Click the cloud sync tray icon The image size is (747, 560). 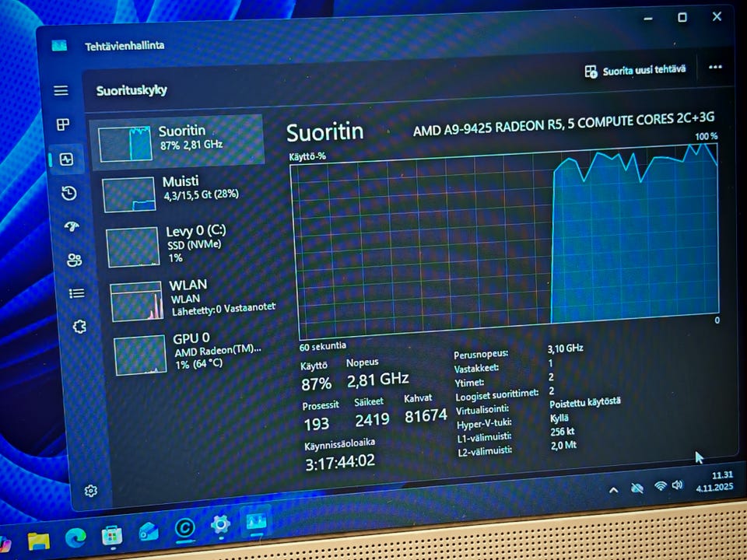(x=637, y=488)
